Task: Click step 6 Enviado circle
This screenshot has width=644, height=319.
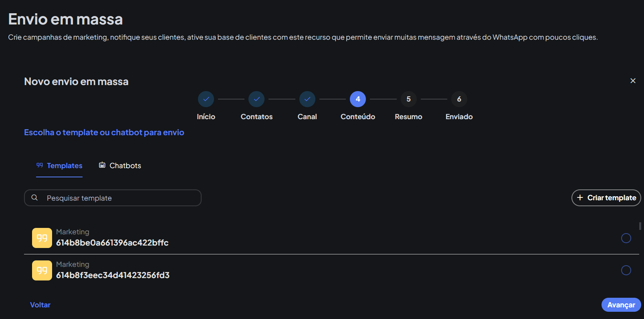Action: coord(459,99)
